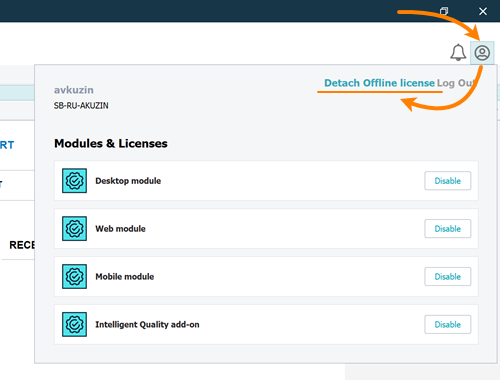The width and height of the screenshot is (500, 380).
Task: Select the Web module row label
Action: coord(120,229)
